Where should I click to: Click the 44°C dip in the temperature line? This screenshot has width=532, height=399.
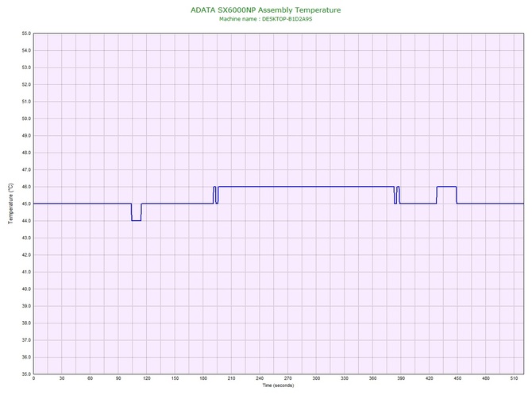[137, 220]
